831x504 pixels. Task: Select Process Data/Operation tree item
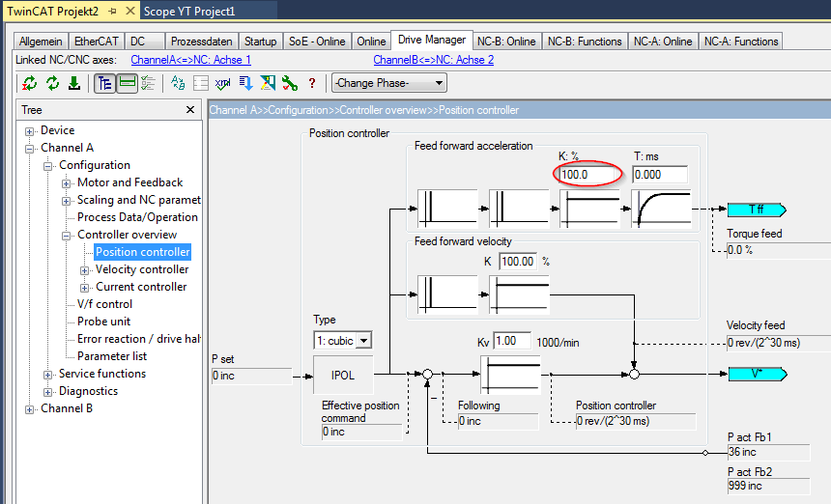click(137, 217)
